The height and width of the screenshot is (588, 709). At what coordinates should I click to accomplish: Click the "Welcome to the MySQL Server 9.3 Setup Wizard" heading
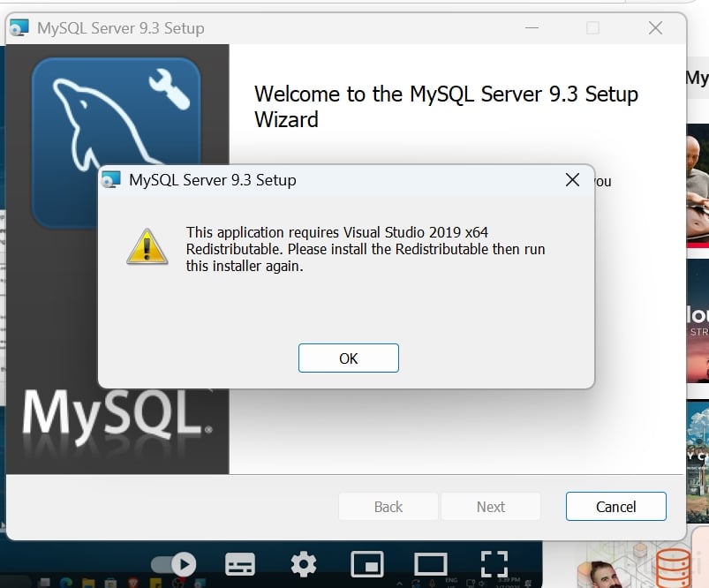pyautogui.click(x=446, y=107)
